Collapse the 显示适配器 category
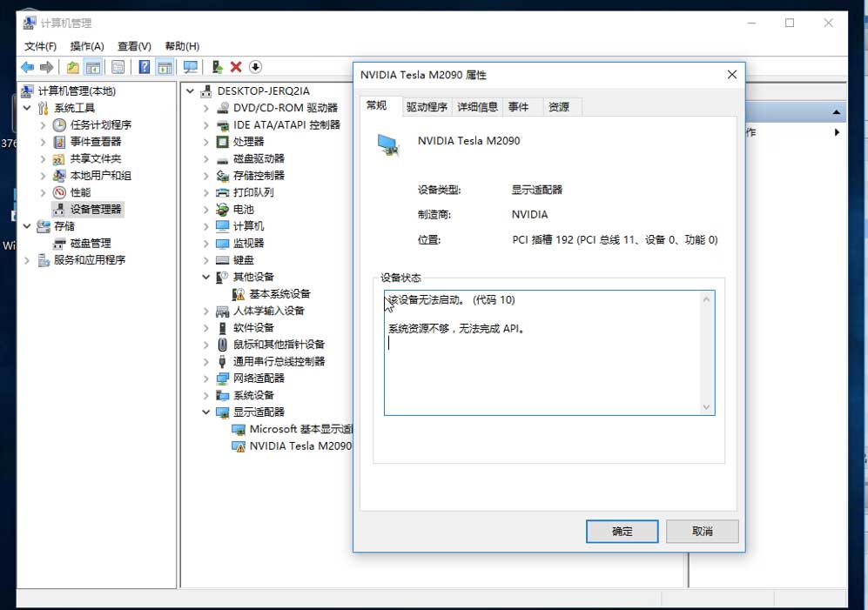Viewport: 868px width, 610px height. pos(206,412)
